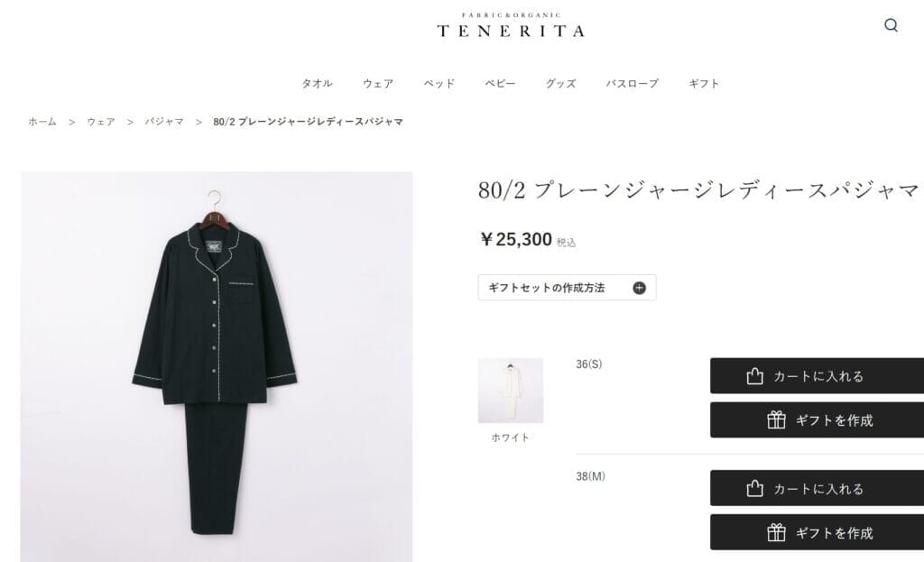Open the グッズ menu
This screenshot has height=562, width=924.
click(561, 84)
